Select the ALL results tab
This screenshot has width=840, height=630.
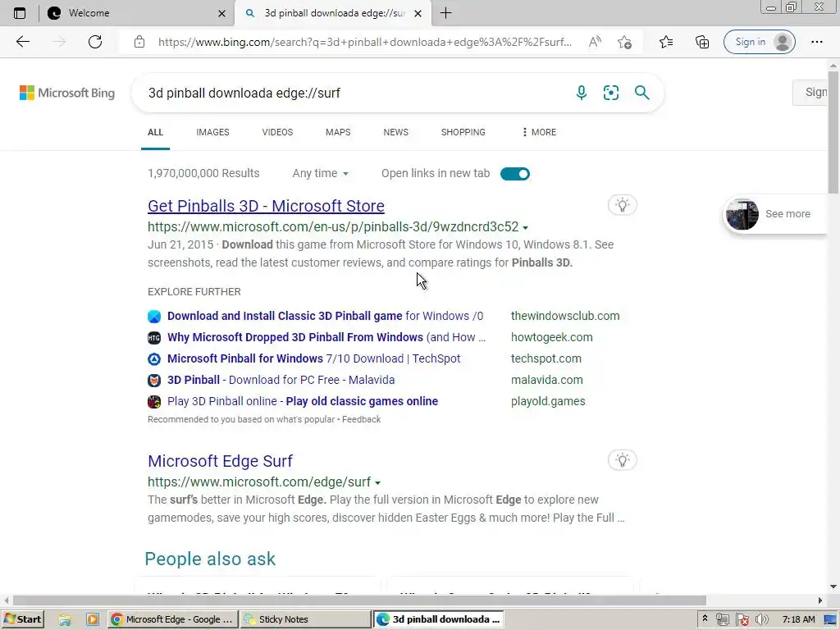click(x=155, y=132)
